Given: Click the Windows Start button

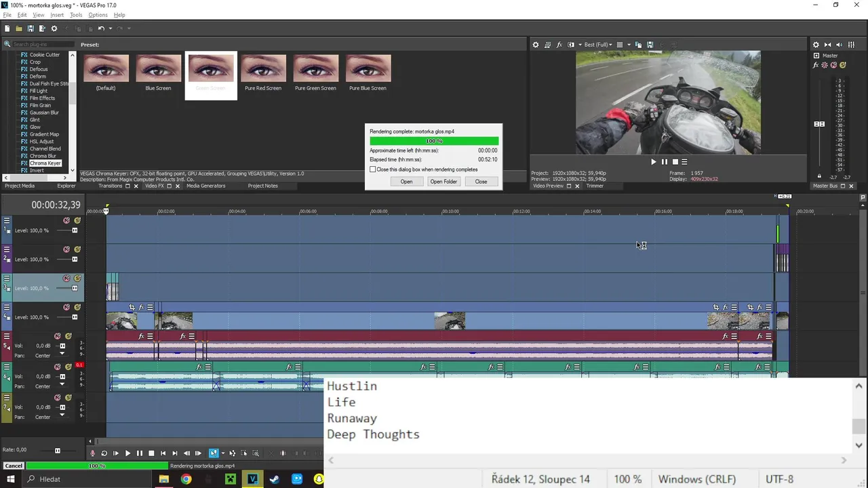Looking at the screenshot, I should pos(11,479).
